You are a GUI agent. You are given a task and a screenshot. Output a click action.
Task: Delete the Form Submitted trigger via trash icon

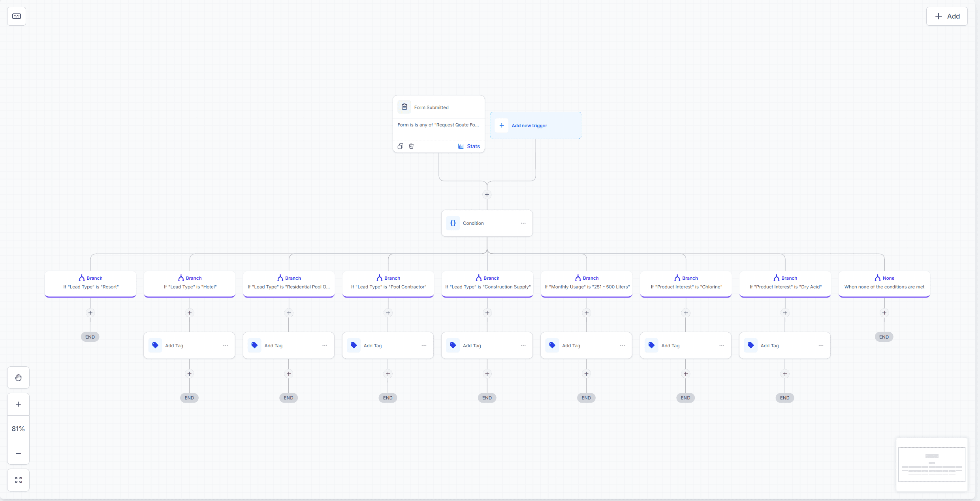[411, 146]
